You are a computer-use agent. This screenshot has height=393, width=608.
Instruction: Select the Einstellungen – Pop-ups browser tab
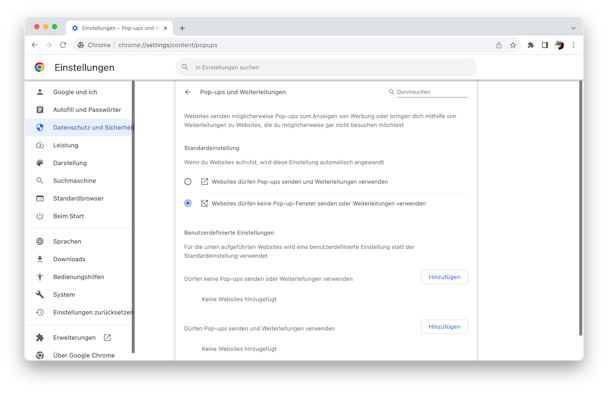click(119, 28)
